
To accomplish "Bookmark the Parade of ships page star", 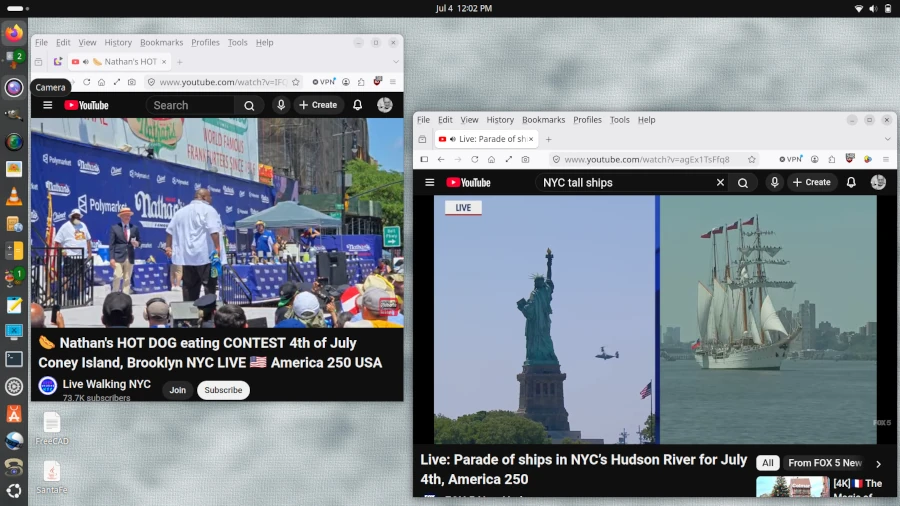I will (751, 159).
